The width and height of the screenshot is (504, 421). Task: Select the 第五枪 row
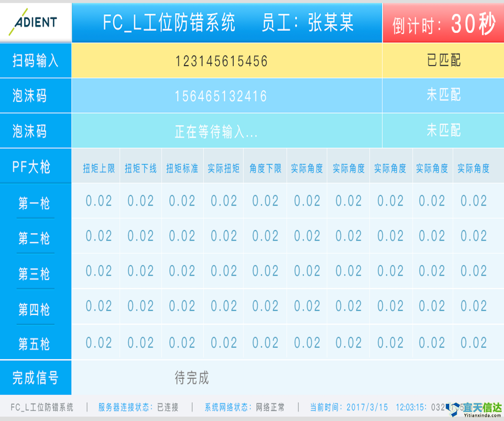(x=35, y=344)
